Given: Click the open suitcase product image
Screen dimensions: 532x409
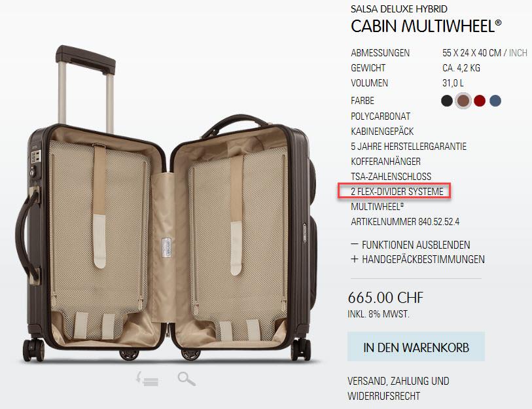Looking at the screenshot, I should coord(166,204).
